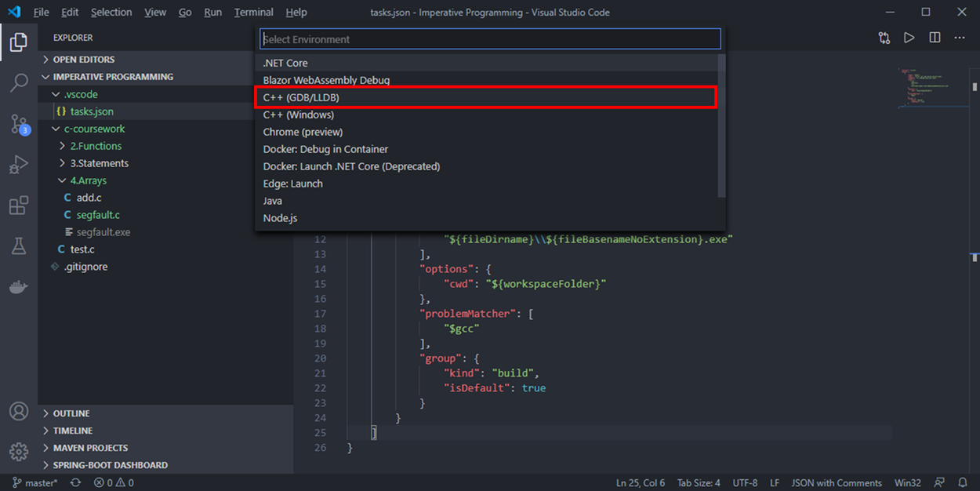The image size is (980, 491).
Task: Open segfault.c file
Action: point(98,215)
